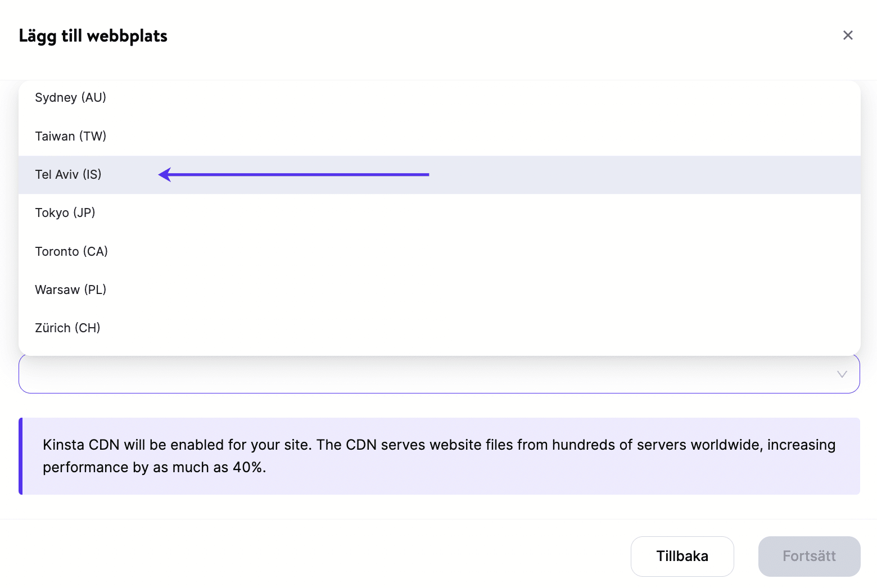Click the 'Kinsta CDN' text in the notice
This screenshot has width=877, height=588.
click(81, 445)
